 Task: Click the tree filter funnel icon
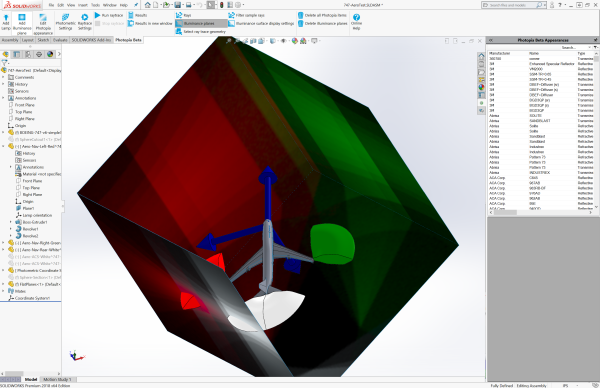[4, 63]
